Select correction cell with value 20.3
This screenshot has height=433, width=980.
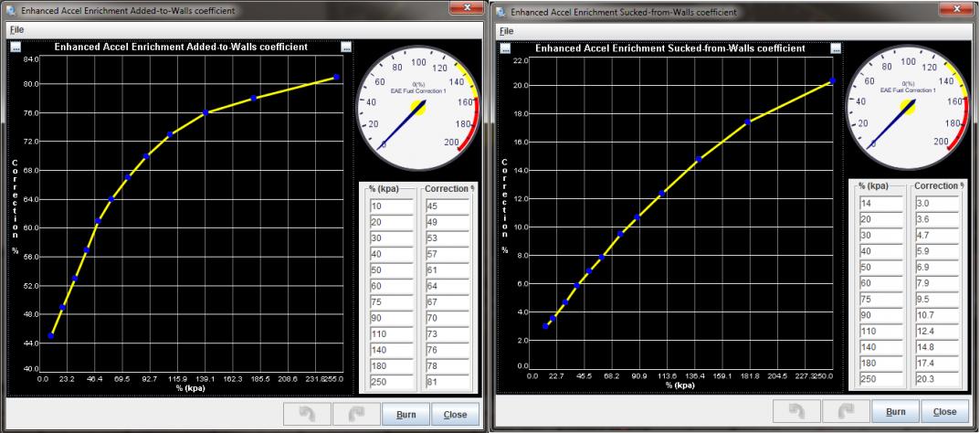click(933, 380)
